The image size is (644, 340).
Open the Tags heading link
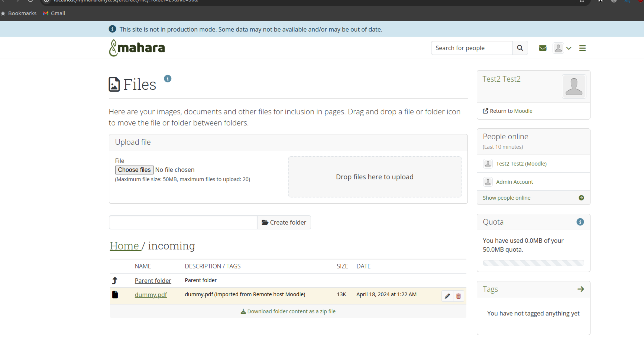click(490, 289)
